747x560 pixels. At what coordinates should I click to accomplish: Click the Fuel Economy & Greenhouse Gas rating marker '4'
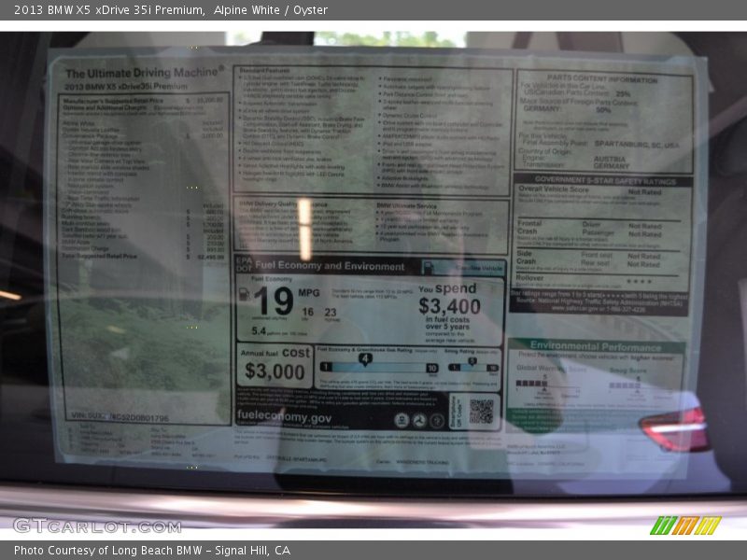[x=365, y=359]
